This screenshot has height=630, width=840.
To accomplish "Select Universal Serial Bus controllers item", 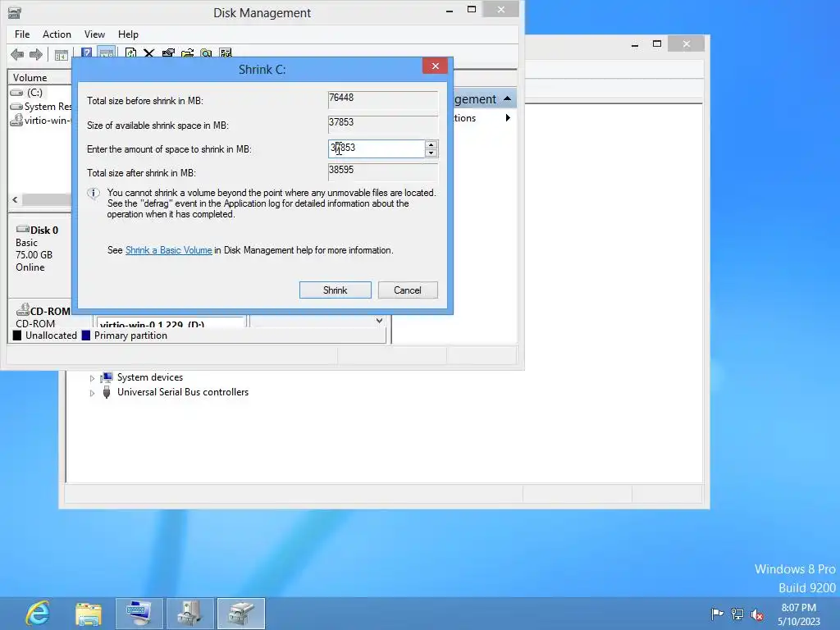I will (183, 392).
